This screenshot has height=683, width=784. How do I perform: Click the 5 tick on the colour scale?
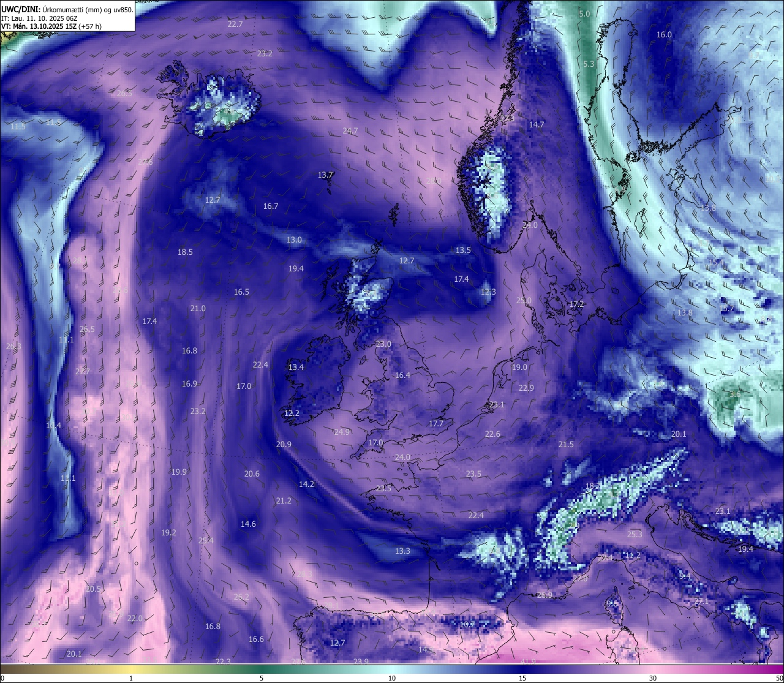tap(262, 678)
